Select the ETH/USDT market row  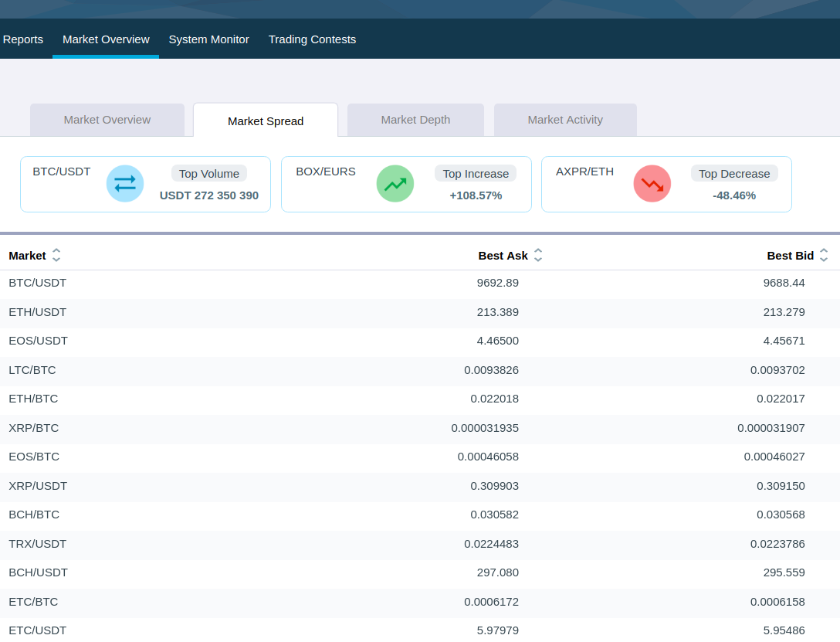(x=420, y=312)
